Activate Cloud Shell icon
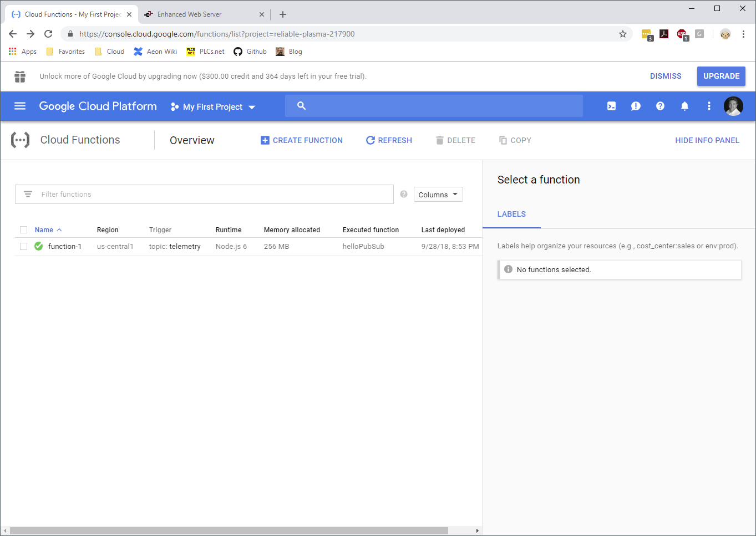 (611, 106)
